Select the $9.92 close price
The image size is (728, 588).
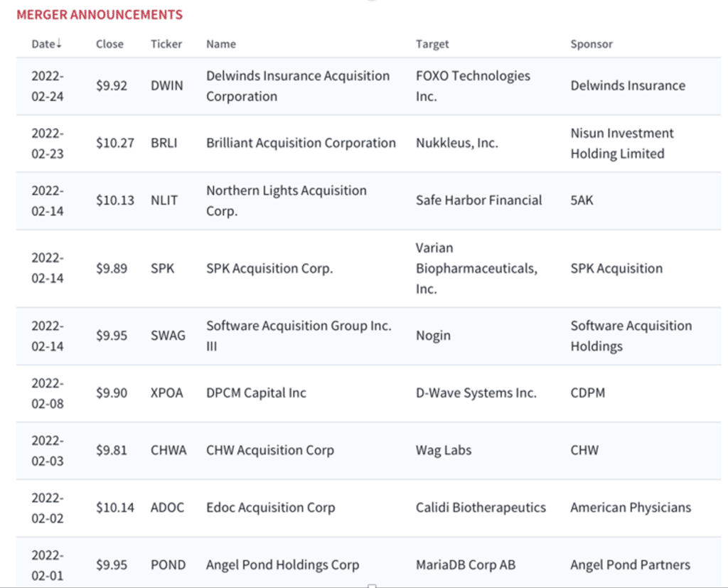(112, 86)
